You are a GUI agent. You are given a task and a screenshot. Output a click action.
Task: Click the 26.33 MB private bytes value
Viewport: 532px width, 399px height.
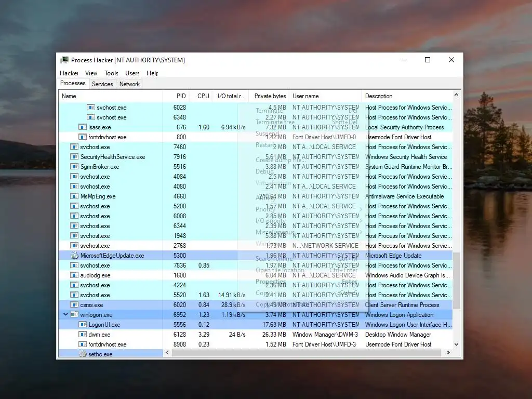click(x=274, y=334)
